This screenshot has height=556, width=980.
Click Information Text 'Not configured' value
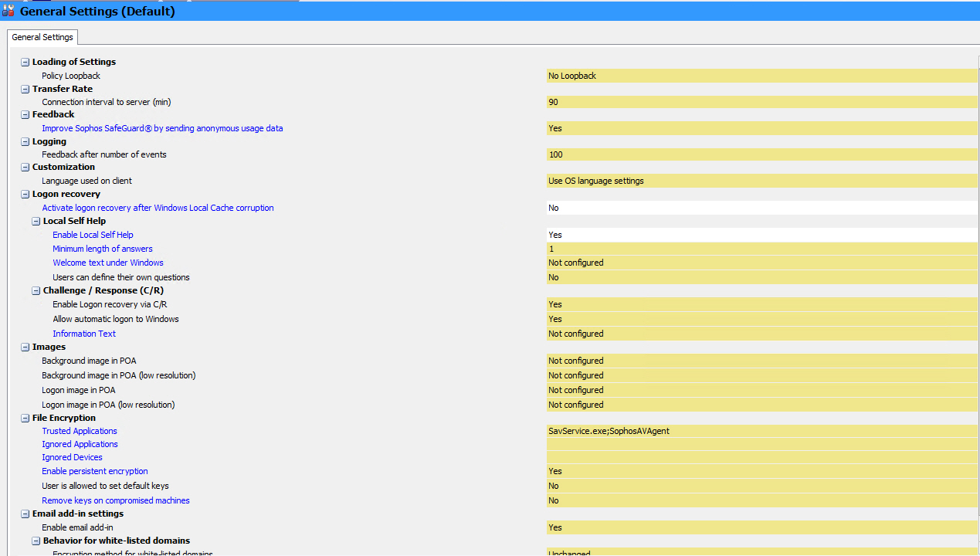click(761, 334)
